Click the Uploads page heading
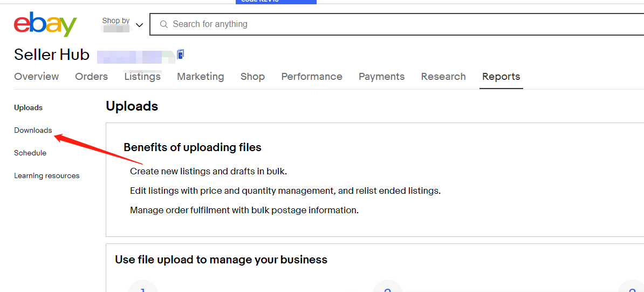The image size is (644, 292). pos(132,106)
